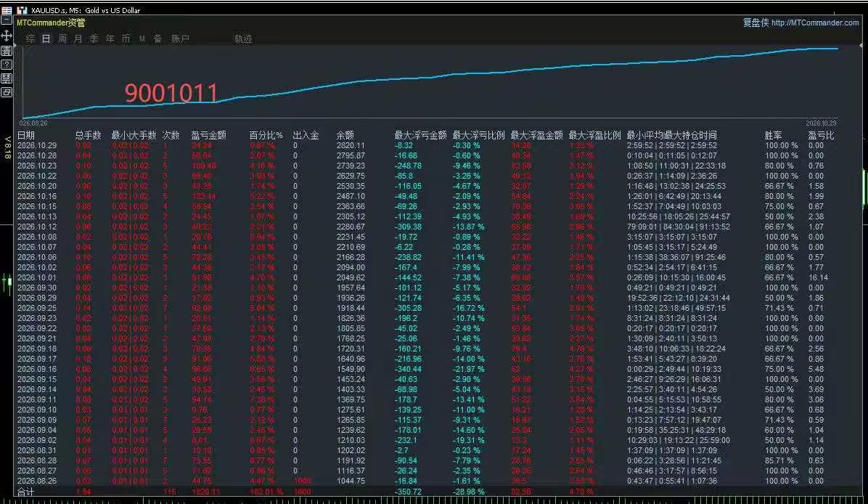Click the chart icon before XAUUSD.s title

22,10
